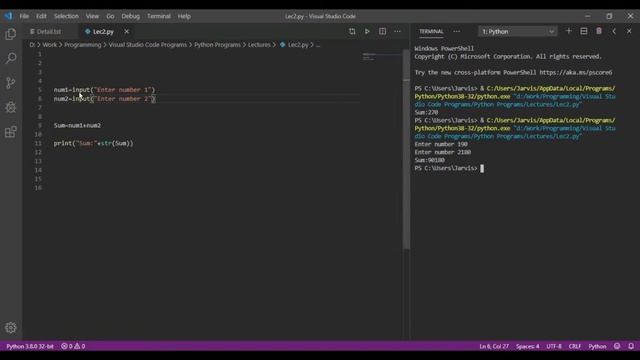
Task: Click line number 16 in gutter
Action: 38,188
